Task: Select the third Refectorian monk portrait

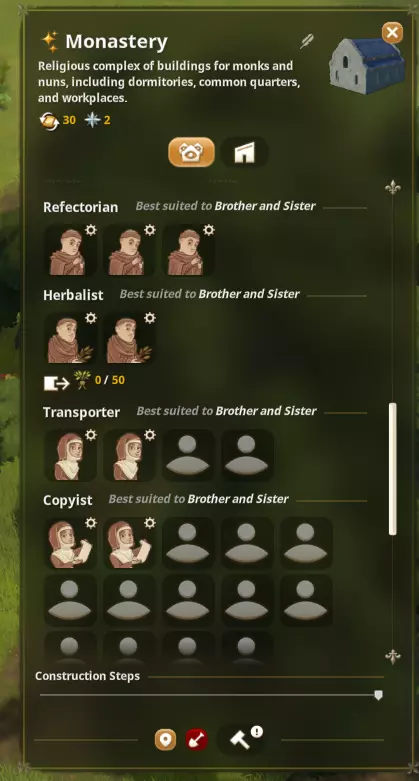Action: pyautogui.click(x=188, y=251)
